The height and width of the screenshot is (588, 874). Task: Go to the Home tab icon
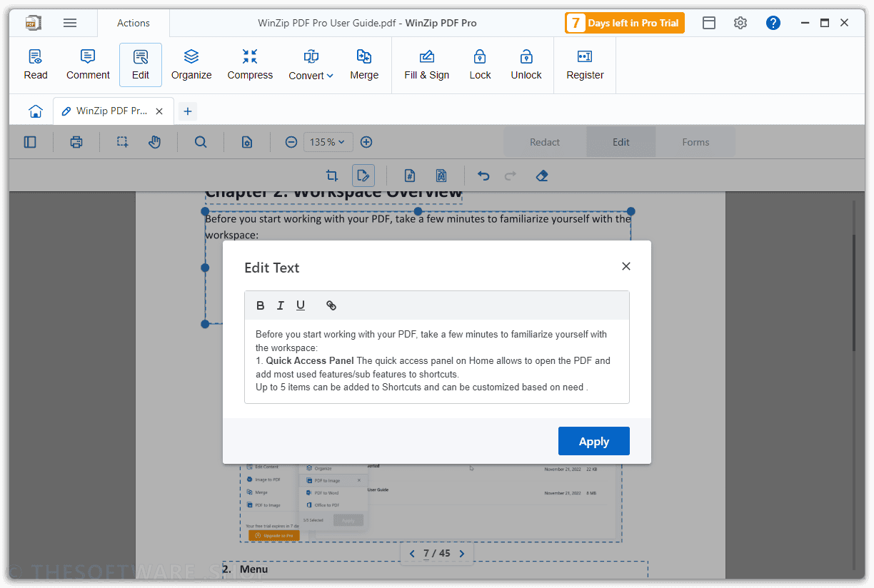click(x=36, y=111)
